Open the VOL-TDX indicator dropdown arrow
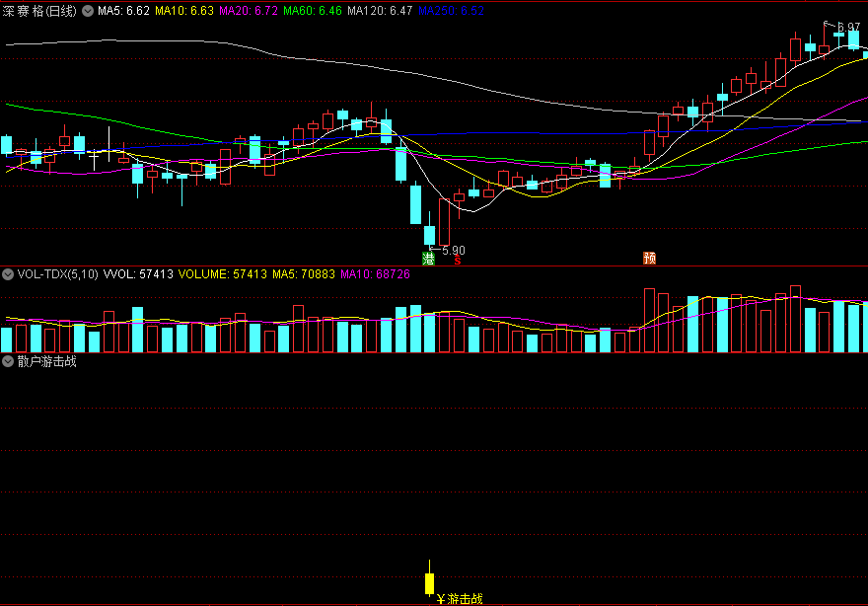The image size is (868, 606). (8, 274)
